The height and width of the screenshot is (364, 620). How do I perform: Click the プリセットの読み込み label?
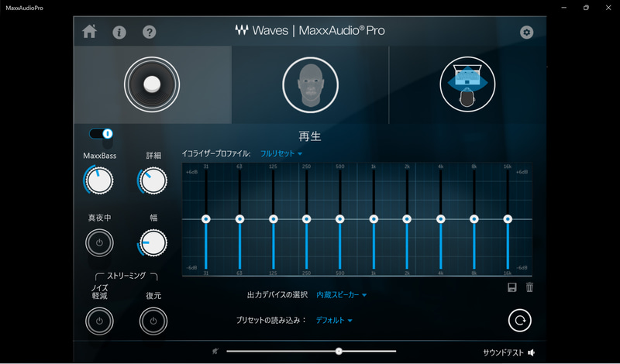click(271, 320)
